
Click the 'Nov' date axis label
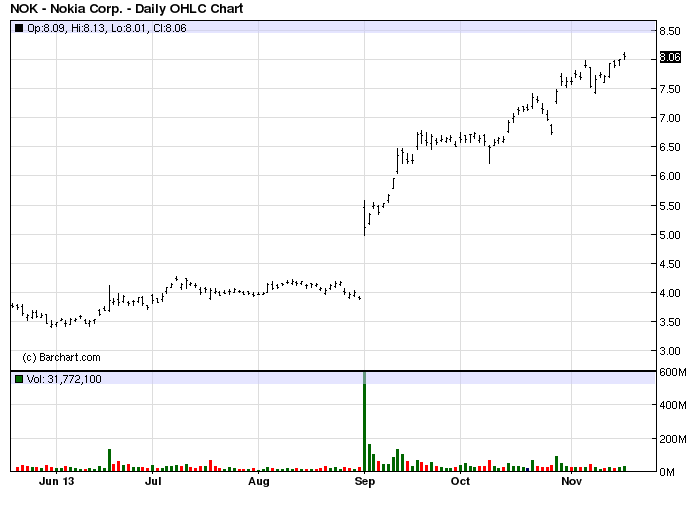click(571, 482)
